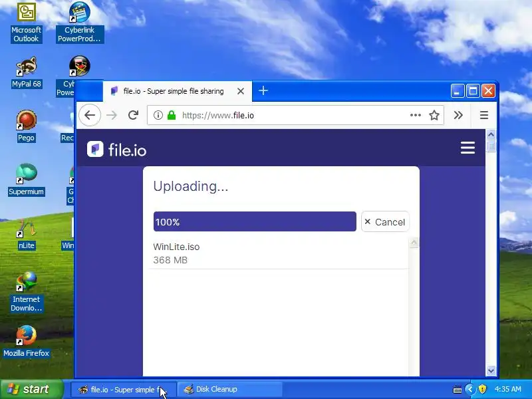Open the Microsoft Outlook desktop shortcut
532x399 pixels.
click(x=26, y=23)
